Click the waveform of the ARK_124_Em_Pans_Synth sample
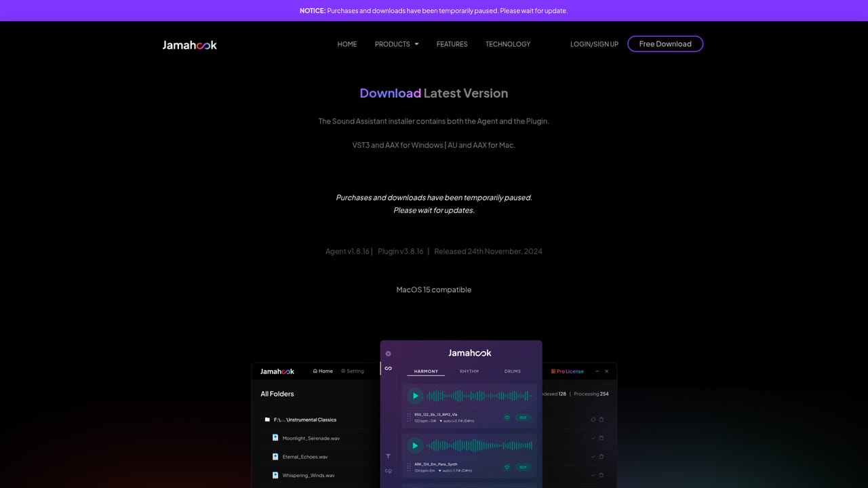Viewport: 868px width, 488px height. [x=479, y=445]
